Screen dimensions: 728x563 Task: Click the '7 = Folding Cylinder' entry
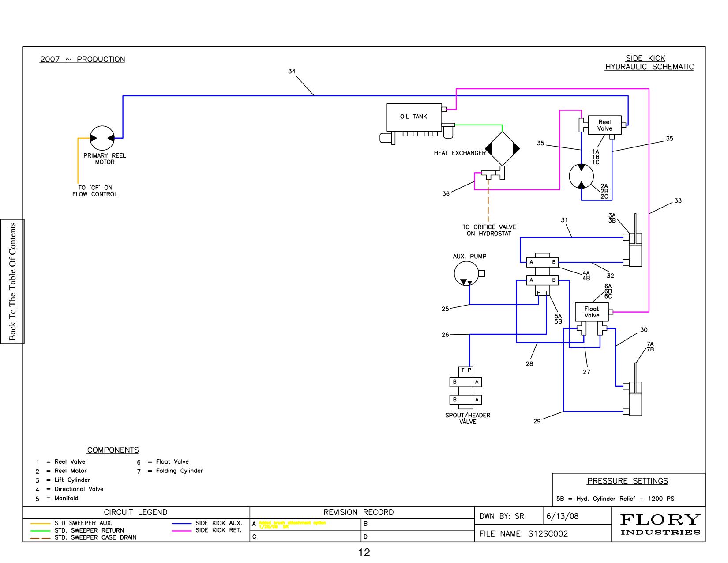[170, 471]
